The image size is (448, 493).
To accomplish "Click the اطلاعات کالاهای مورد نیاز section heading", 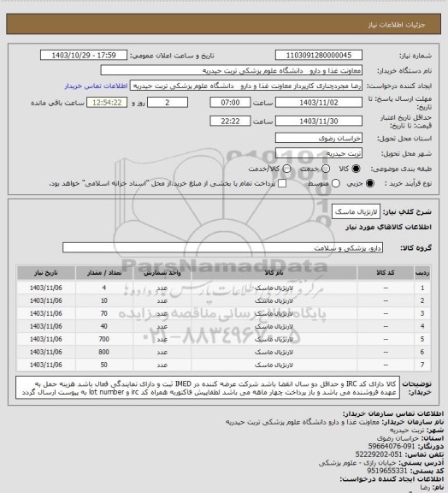I will point(388,227).
